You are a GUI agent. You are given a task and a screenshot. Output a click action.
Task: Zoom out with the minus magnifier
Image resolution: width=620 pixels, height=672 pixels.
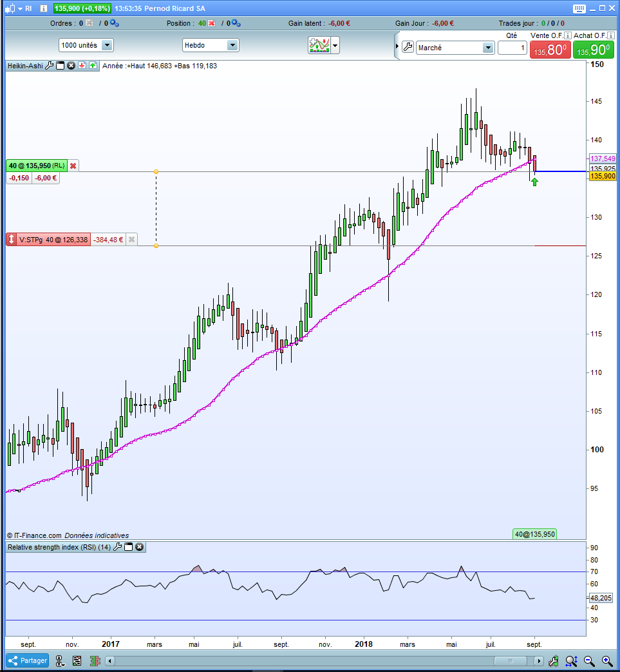(x=590, y=661)
